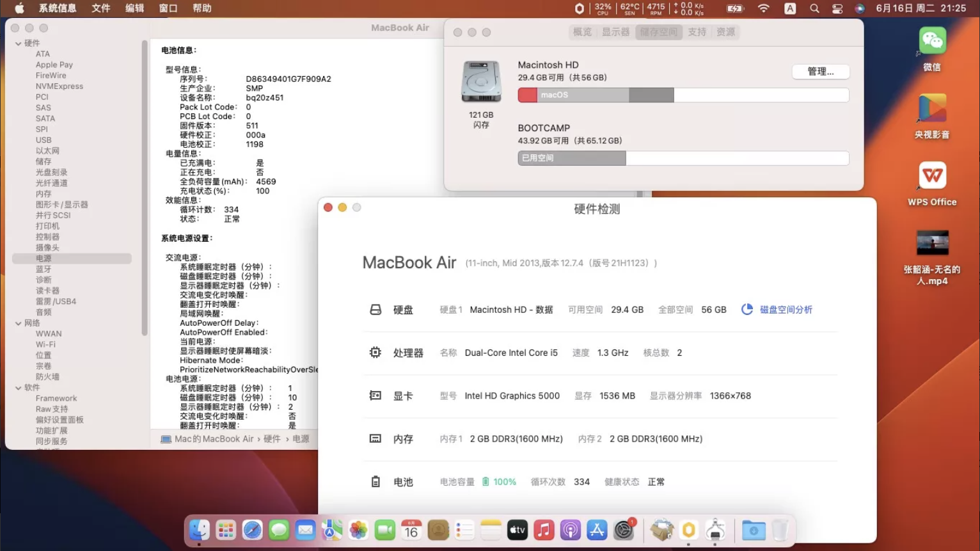Open Wi-Fi status in menu bar
The image size is (980, 551).
point(763,8)
